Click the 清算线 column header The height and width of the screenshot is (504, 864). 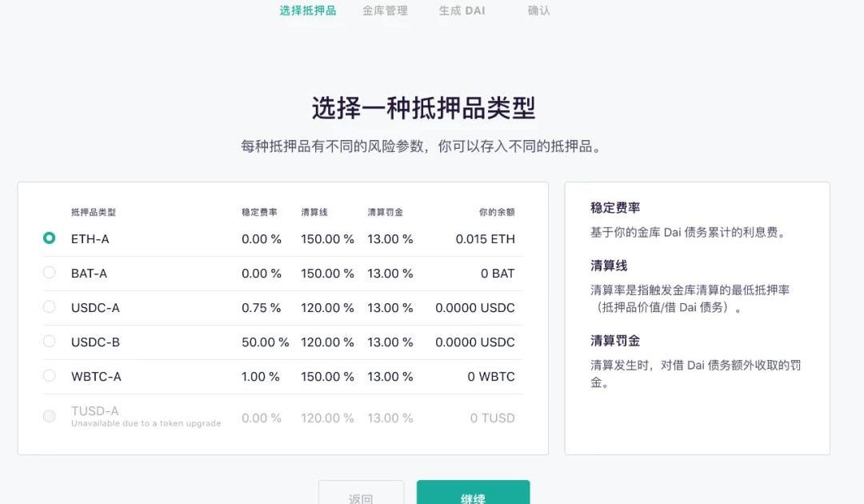[314, 212]
